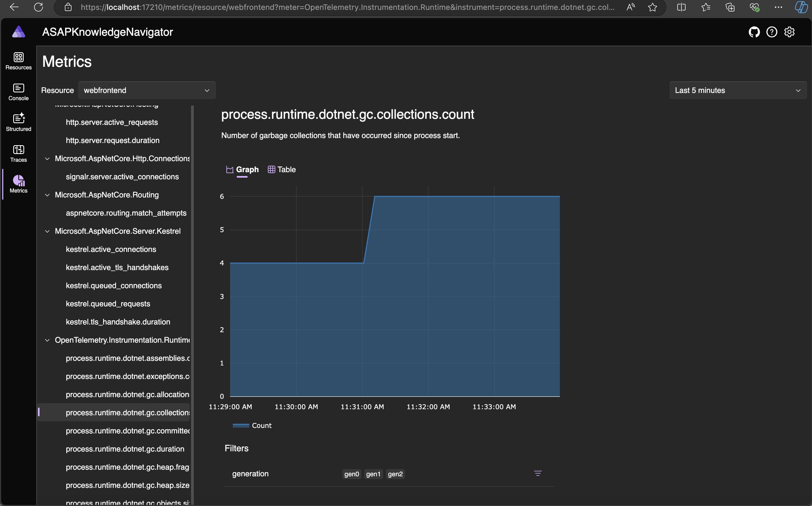Open the Traces page
This screenshot has height=506, width=812.
click(18, 153)
